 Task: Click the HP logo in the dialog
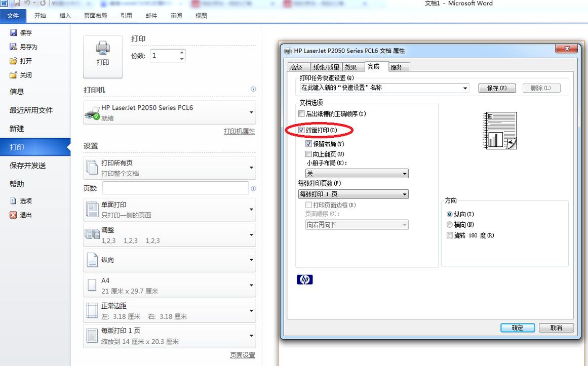[x=304, y=279]
